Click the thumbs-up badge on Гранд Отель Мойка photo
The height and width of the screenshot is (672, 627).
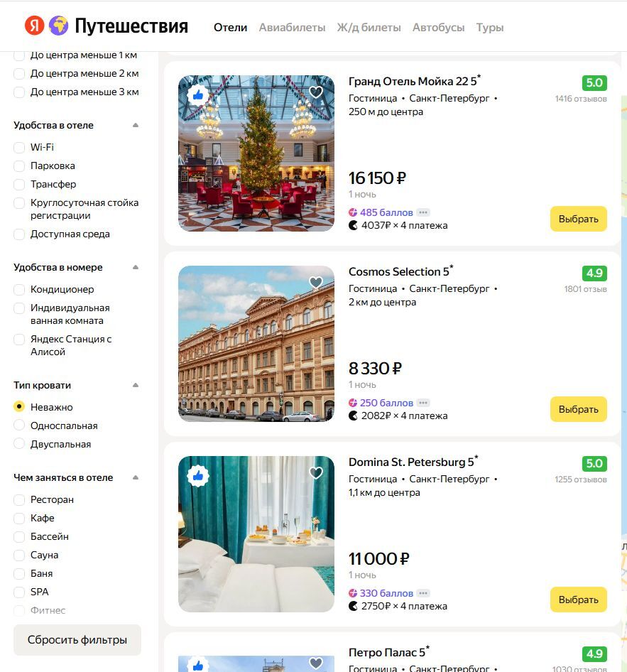pyautogui.click(x=198, y=94)
